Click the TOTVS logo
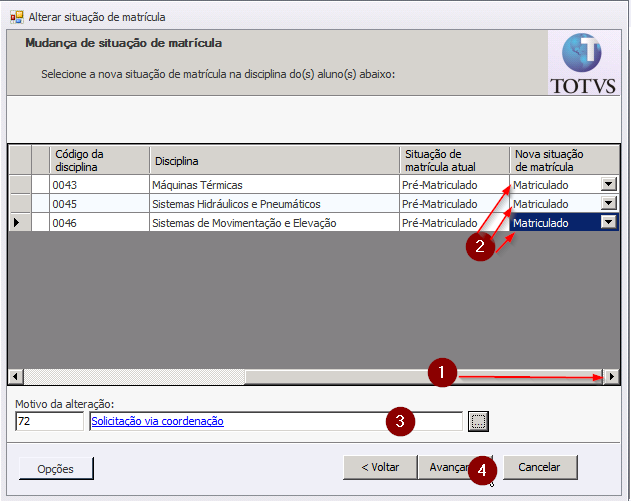The height and width of the screenshot is (501, 631). click(583, 63)
